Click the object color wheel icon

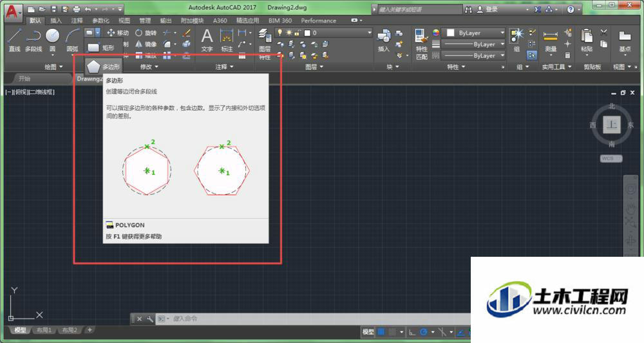click(436, 32)
